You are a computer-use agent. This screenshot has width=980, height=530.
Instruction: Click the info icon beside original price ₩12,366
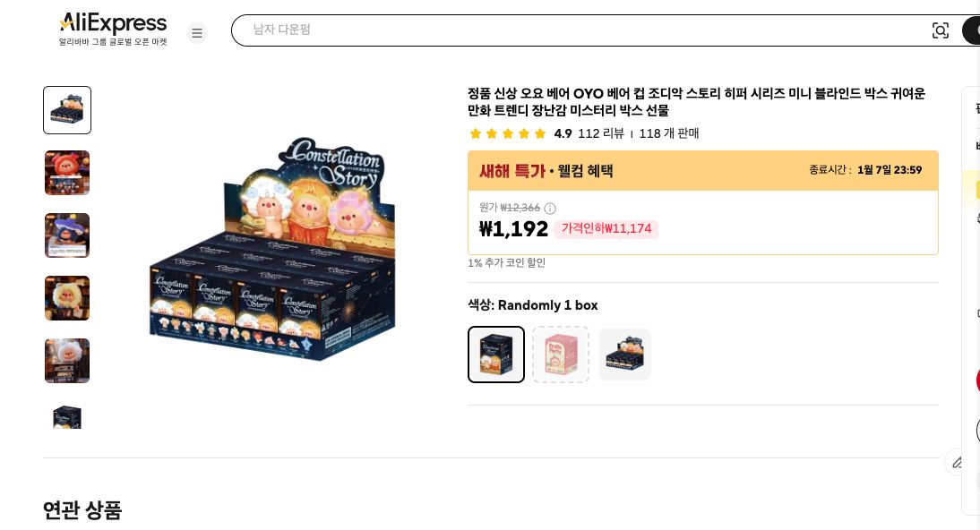[549, 208]
